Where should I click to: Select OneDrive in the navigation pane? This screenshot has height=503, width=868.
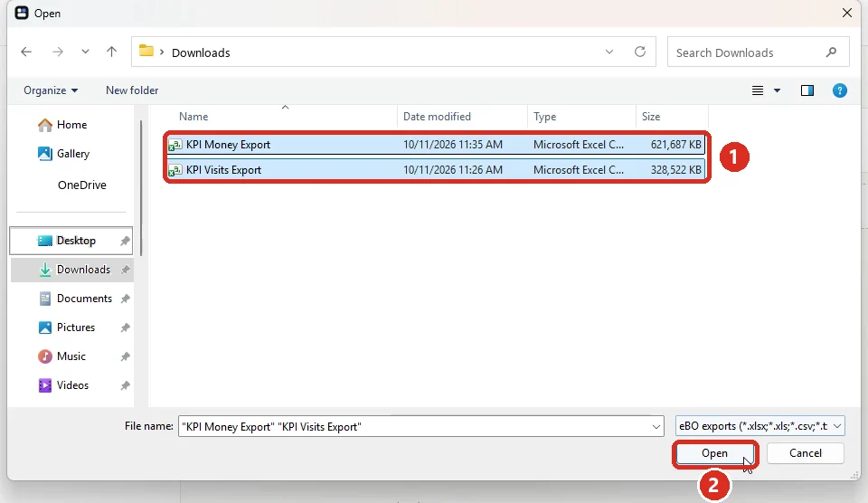[82, 185]
